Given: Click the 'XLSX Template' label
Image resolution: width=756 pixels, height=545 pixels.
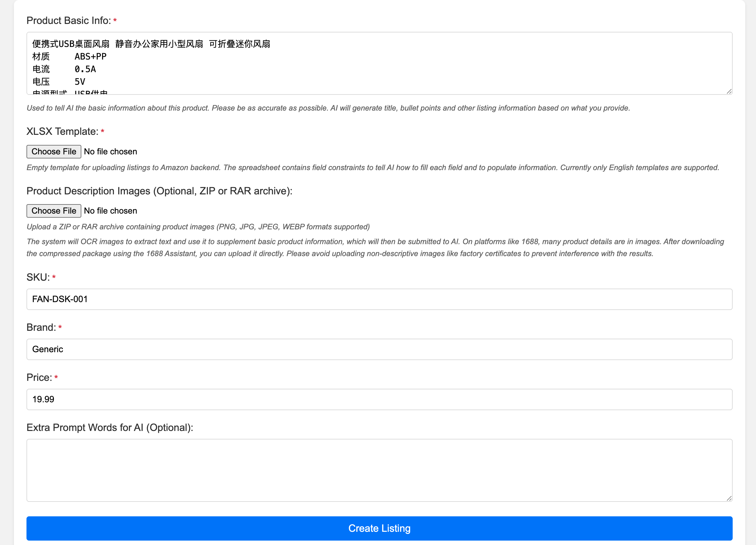Looking at the screenshot, I should pos(62,132).
